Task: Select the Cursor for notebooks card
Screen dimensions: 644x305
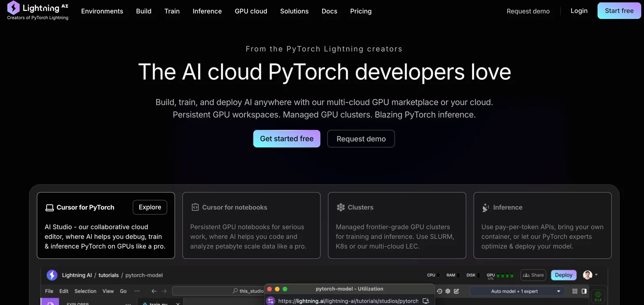Action: tap(251, 225)
